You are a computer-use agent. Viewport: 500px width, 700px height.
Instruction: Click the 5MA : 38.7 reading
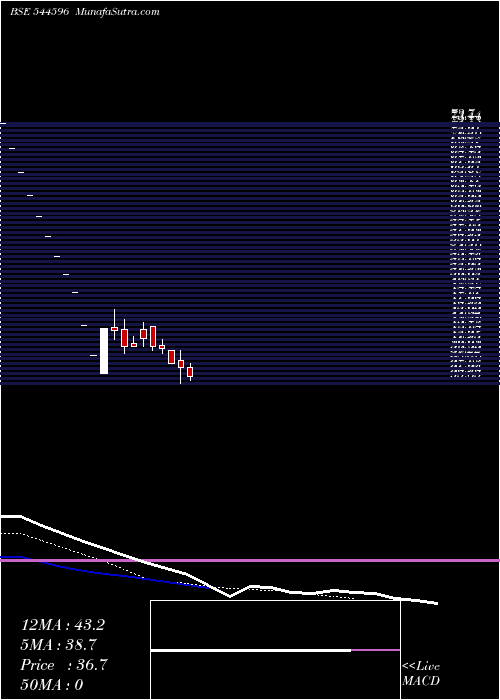pyautogui.click(x=58, y=645)
